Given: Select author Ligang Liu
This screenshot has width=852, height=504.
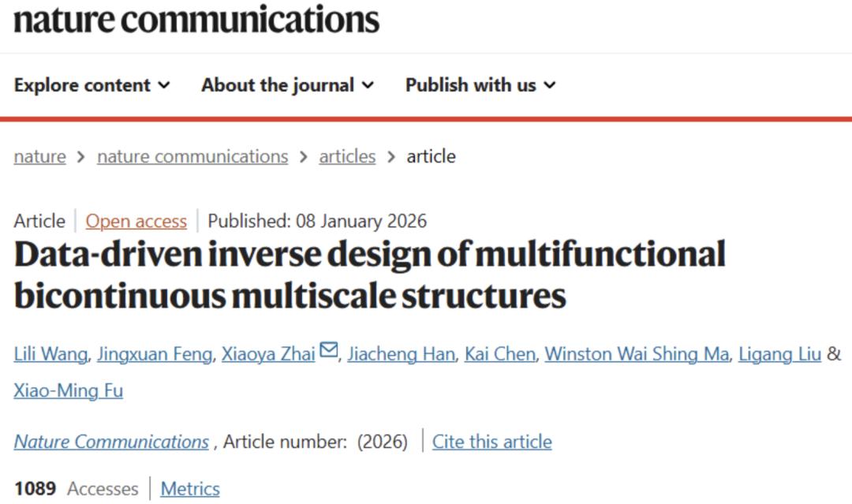Looking at the screenshot, I should (x=779, y=354).
